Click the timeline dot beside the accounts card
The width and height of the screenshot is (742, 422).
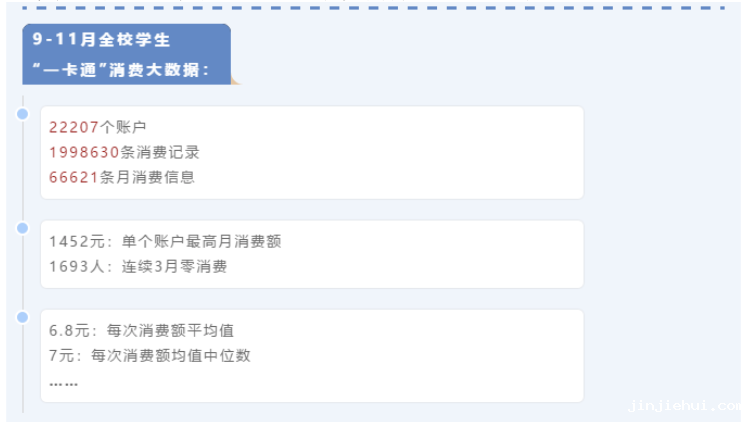[x=22, y=114]
